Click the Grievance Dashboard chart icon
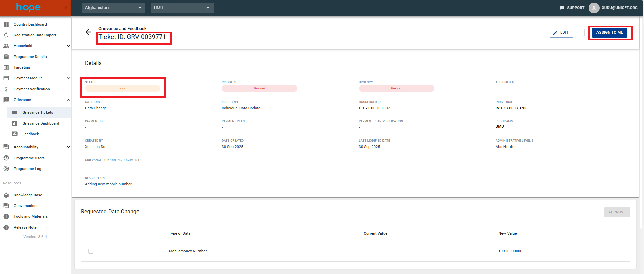Image resolution: width=644 pixels, height=274 pixels. point(15,123)
